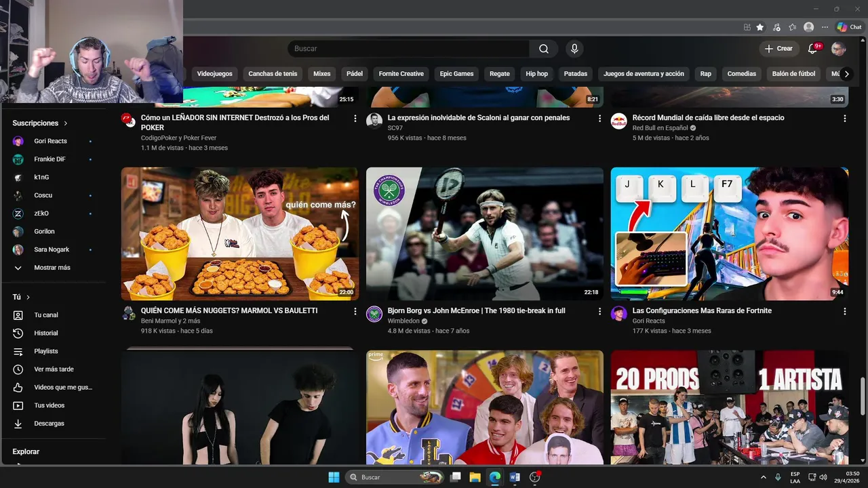Viewport: 868px width, 488px height.
Task: Open Edge Copilot Chat button
Action: 849,27
